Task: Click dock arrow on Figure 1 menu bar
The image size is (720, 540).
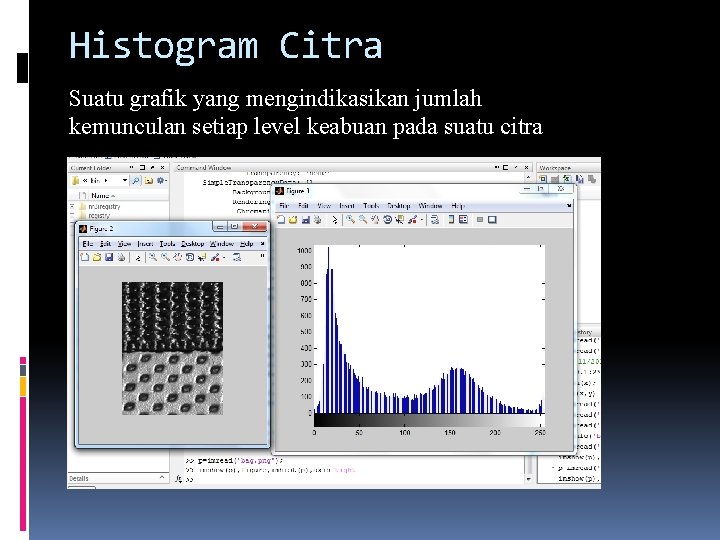Action: point(569,206)
